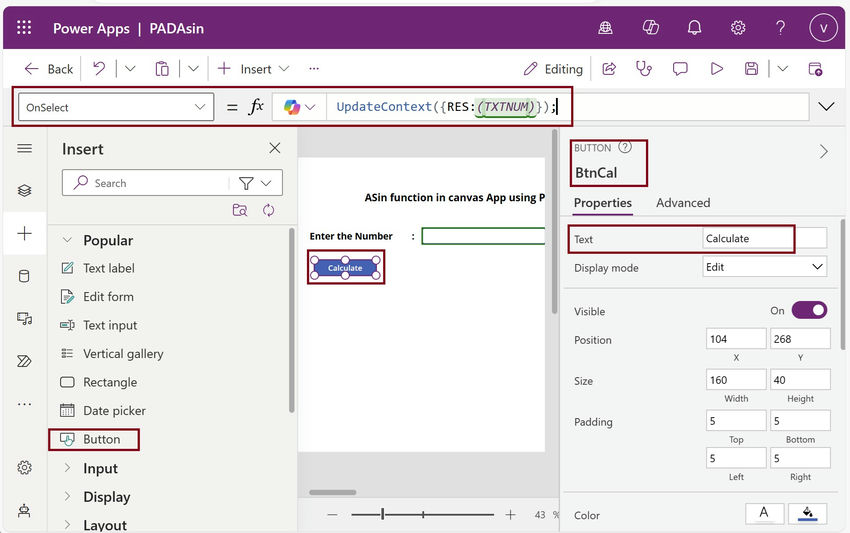Open the environment globe icon
The width and height of the screenshot is (850, 533).
[606, 28]
